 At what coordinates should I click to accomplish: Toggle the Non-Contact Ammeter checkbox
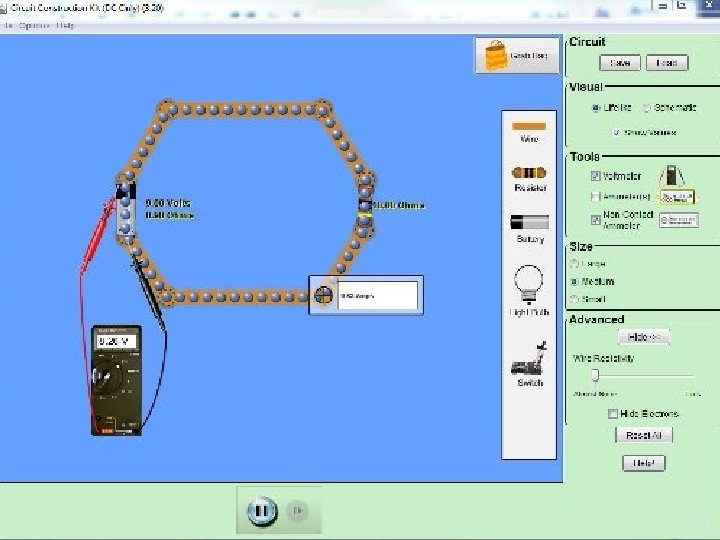pyautogui.click(x=596, y=220)
